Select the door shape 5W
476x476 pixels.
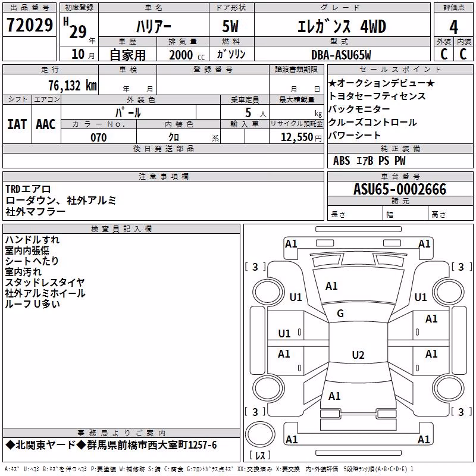pos(230,27)
